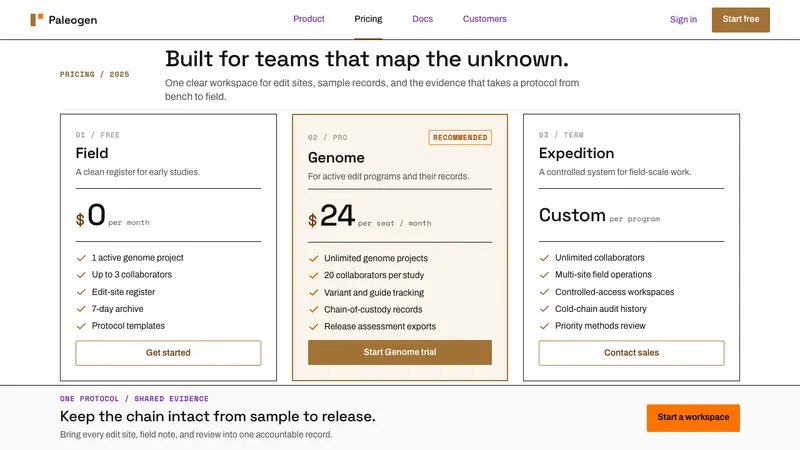
Task: Click checkmark beside Up to 3 collaborators
Action: click(x=81, y=275)
